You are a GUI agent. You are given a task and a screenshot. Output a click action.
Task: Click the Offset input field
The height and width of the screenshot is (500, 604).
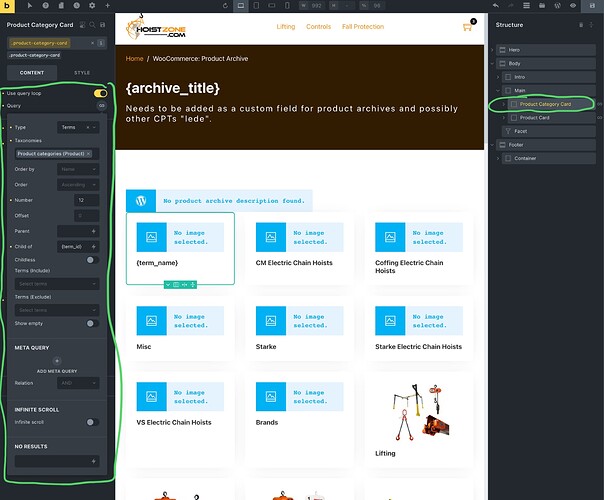(x=86, y=216)
